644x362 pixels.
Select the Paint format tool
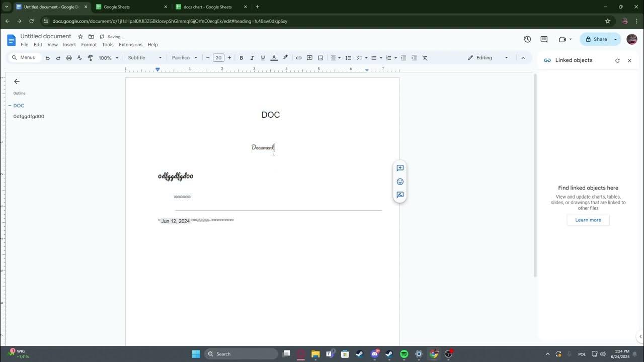click(90, 58)
